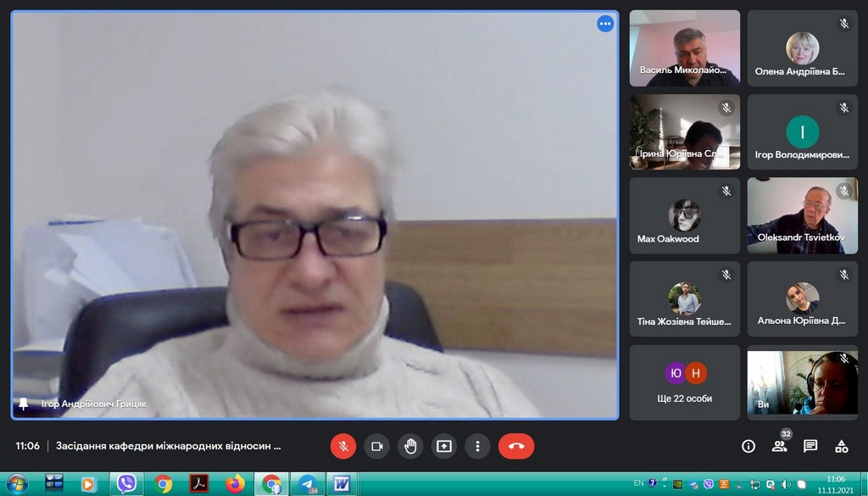Unpin Ігор Андрійович Грицяк with the pin icon
Screen dimensions: 868x496
tap(24, 404)
